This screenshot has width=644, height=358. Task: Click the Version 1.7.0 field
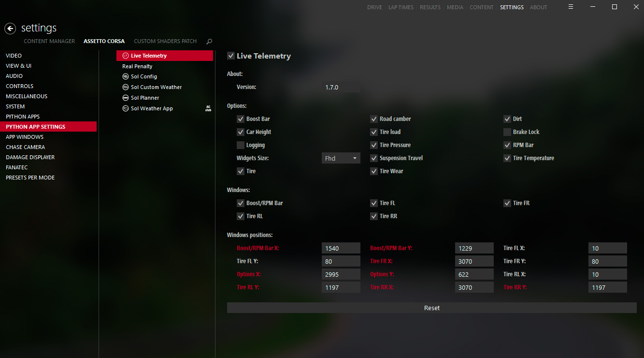[x=341, y=88]
